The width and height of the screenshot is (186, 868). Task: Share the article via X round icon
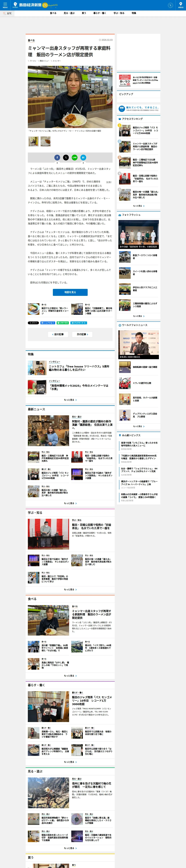pos(66,157)
